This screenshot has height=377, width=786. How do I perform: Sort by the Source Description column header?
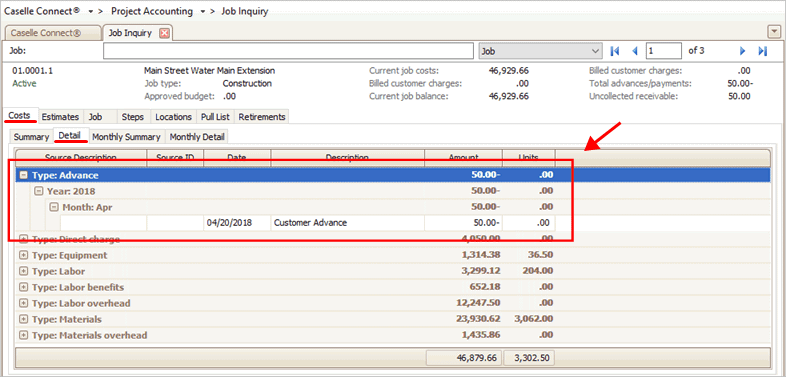[x=81, y=157]
